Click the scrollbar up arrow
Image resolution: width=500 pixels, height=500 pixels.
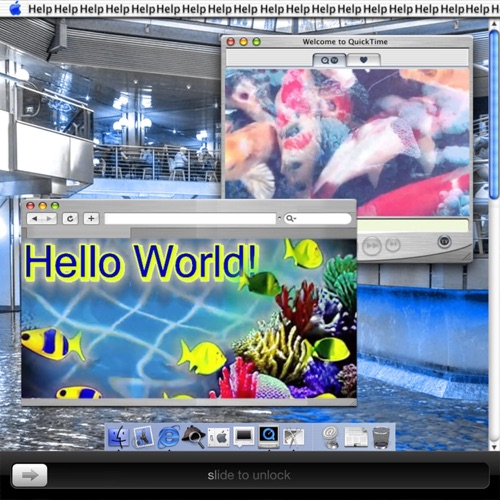(x=494, y=24)
